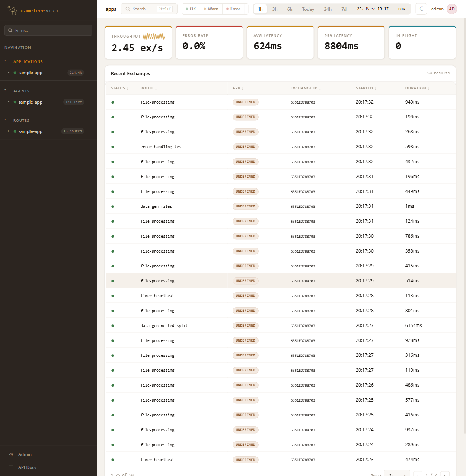Expand sample-app under Routes
Image resolution: width=466 pixels, height=476 pixels.
9,131
